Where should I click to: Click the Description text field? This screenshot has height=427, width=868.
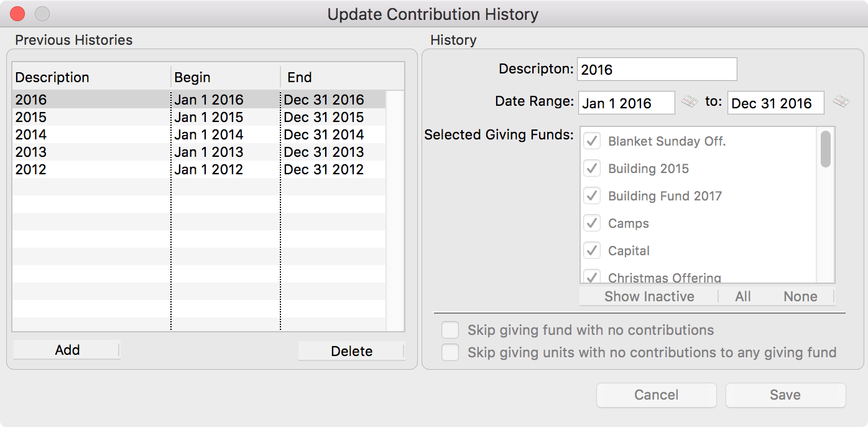(657, 70)
